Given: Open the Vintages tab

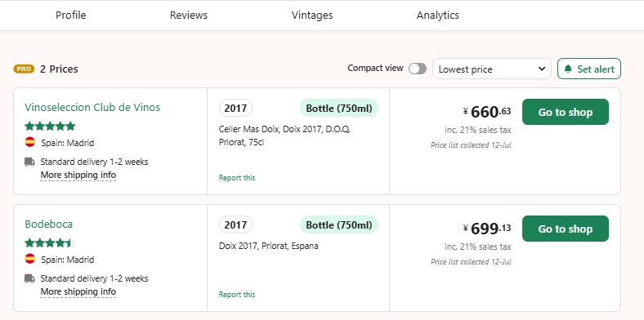Looking at the screenshot, I should (x=312, y=16).
